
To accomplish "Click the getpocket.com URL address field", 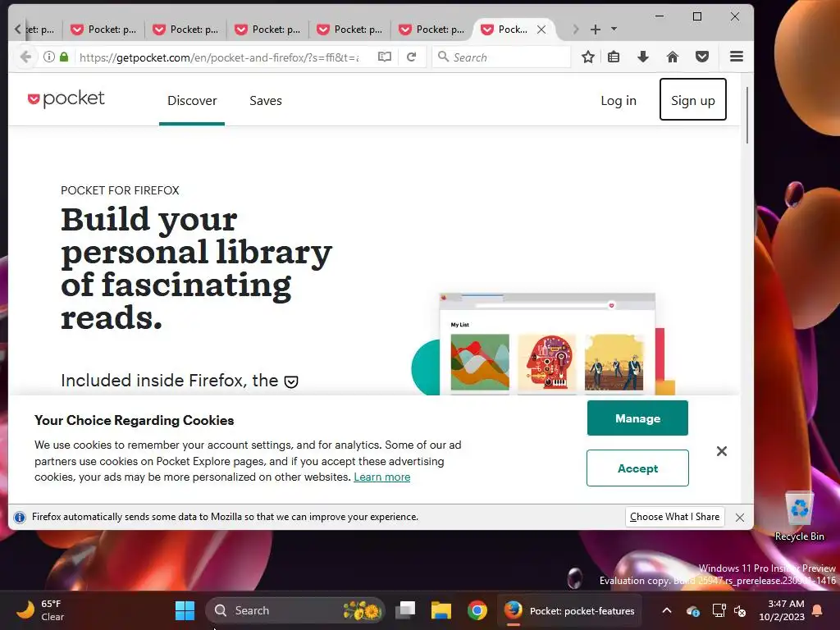I will 219,57.
